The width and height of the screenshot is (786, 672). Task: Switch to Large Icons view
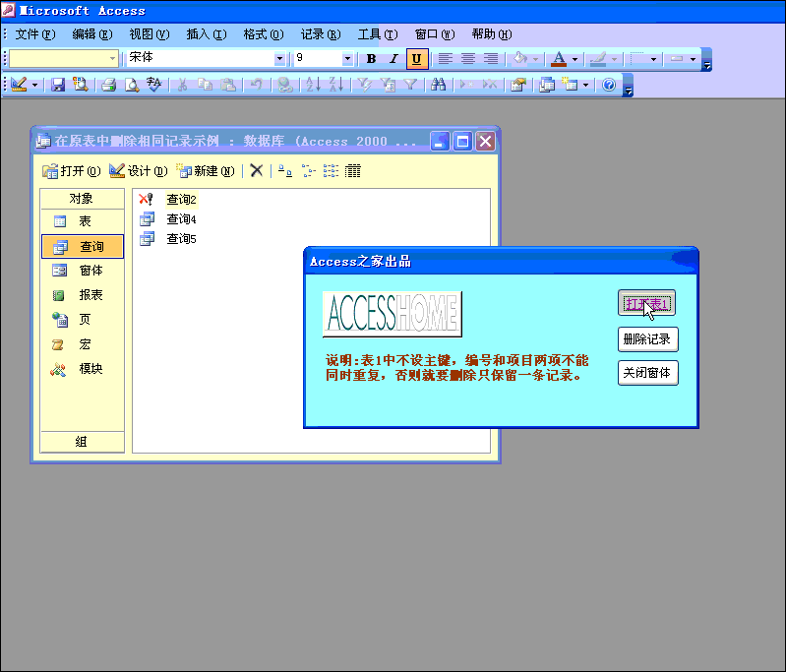[285, 171]
